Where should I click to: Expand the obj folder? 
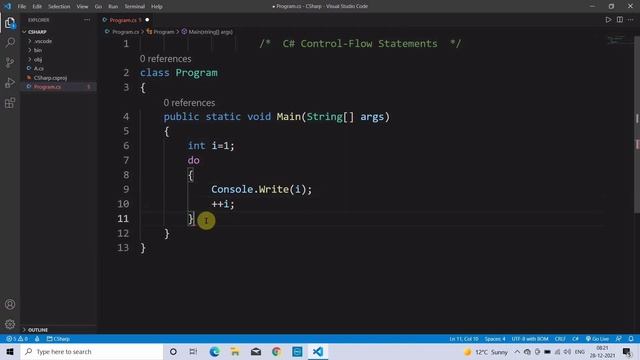pos(38,59)
